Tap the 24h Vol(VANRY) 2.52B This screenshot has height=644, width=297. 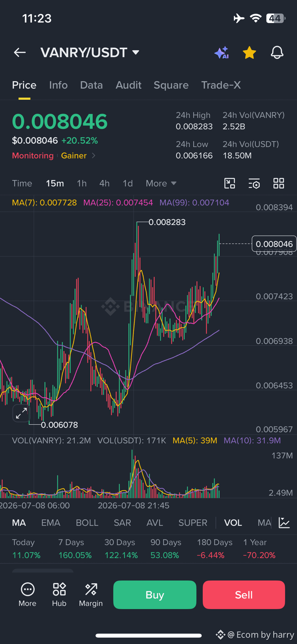[234, 126]
